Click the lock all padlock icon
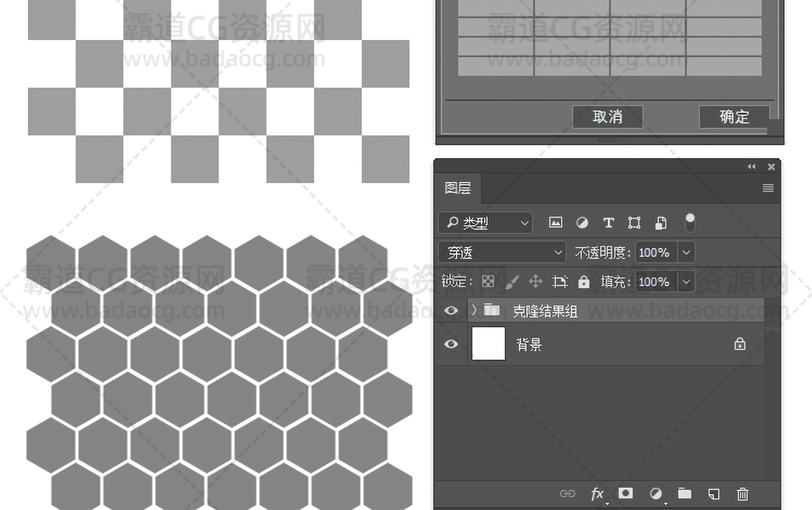Viewport: 812px width, 510px height. pyautogui.click(x=584, y=282)
